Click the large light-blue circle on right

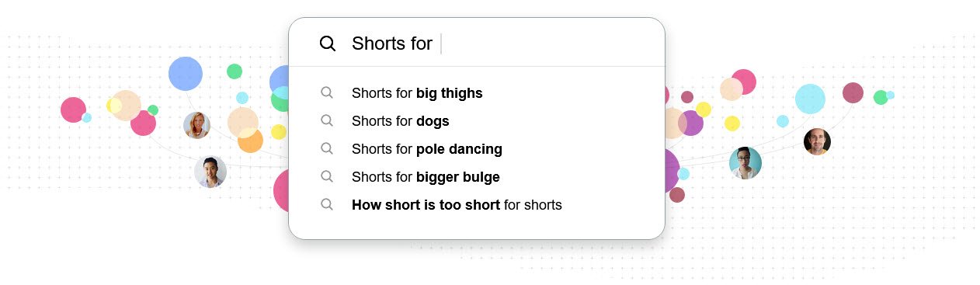tap(810, 99)
